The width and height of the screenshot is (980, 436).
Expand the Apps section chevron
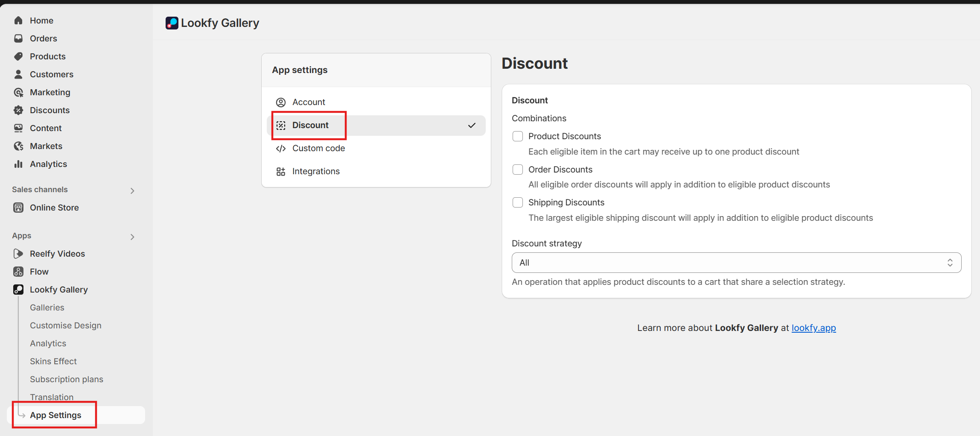coord(132,237)
